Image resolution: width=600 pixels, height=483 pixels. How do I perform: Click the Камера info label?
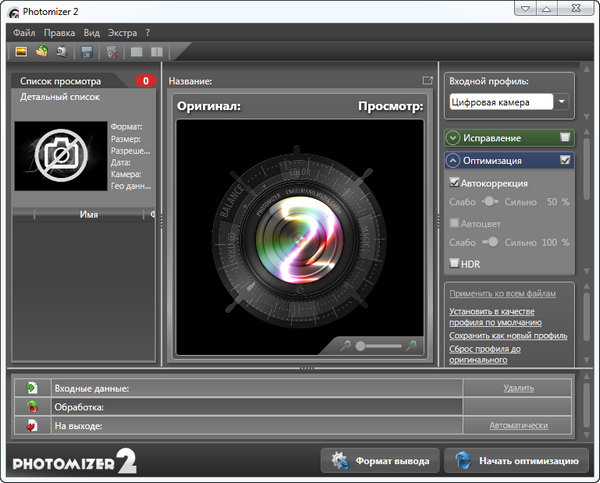(126, 174)
